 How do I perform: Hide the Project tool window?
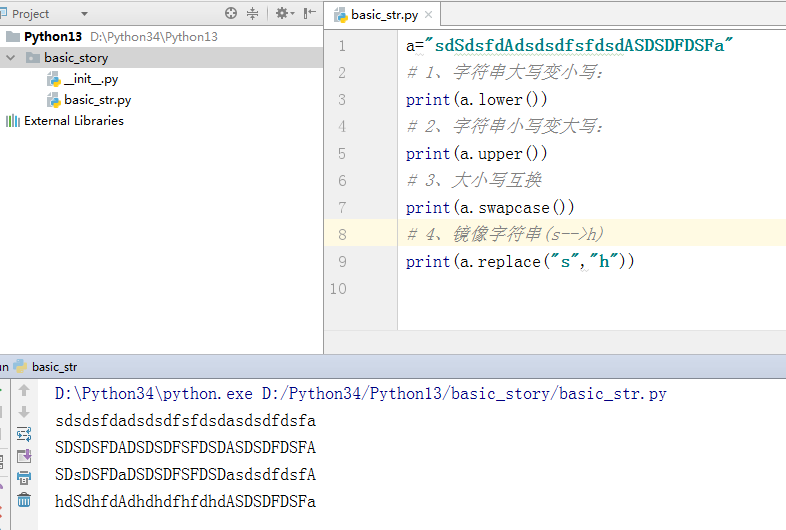(309, 14)
